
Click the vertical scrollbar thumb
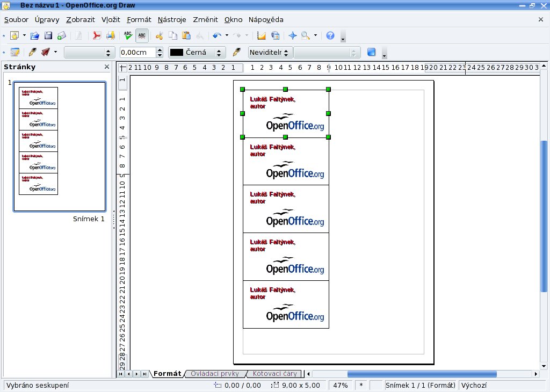tap(544, 216)
